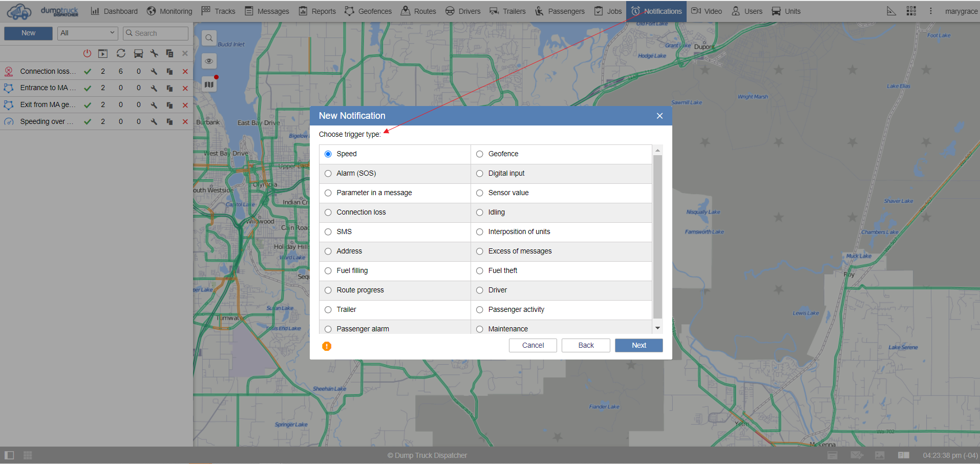980x464 pixels.
Task: Select the Alarm (SOS) trigger type
Action: click(328, 174)
